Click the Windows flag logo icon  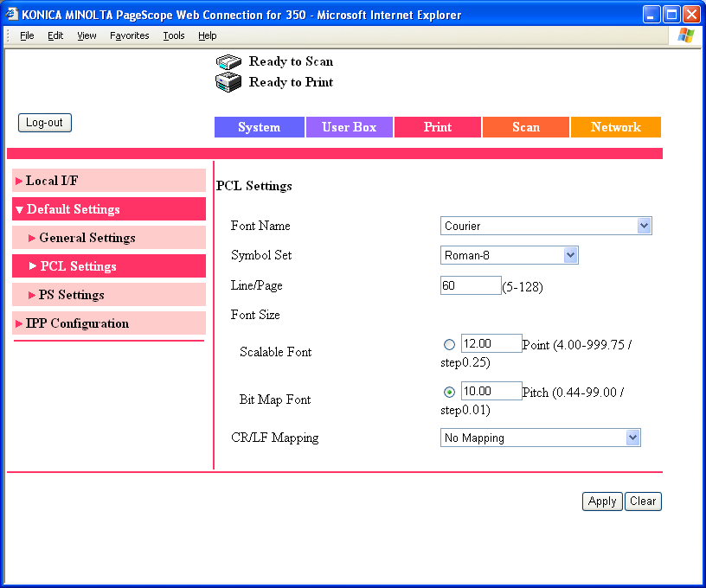tap(686, 35)
